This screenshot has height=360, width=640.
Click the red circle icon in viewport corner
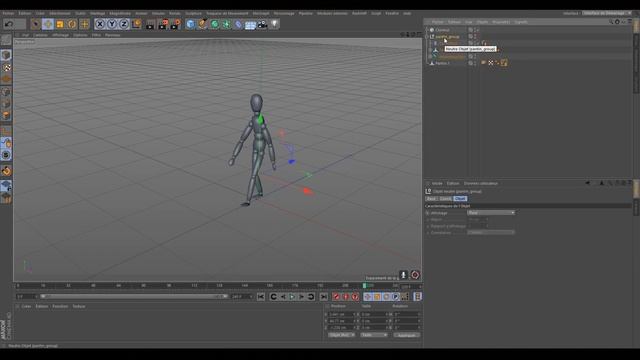tap(415, 275)
